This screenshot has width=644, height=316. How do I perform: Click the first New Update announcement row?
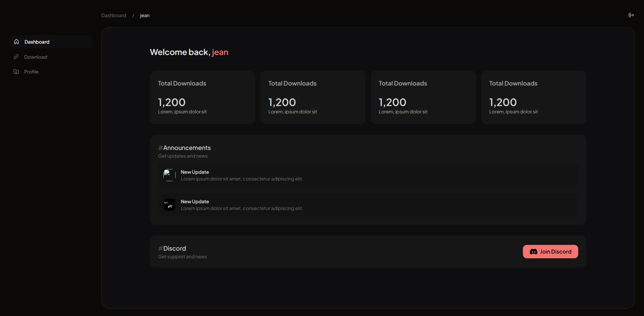click(x=368, y=175)
